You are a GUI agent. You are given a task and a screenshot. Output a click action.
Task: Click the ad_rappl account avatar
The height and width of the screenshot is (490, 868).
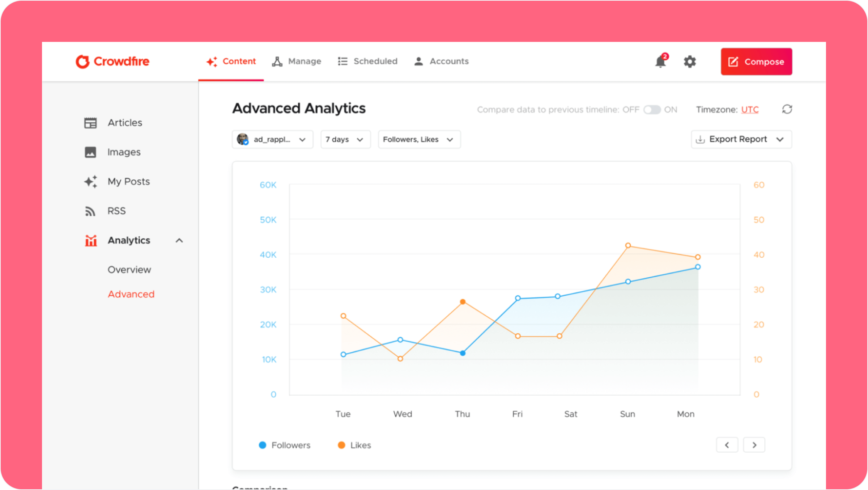click(x=242, y=139)
